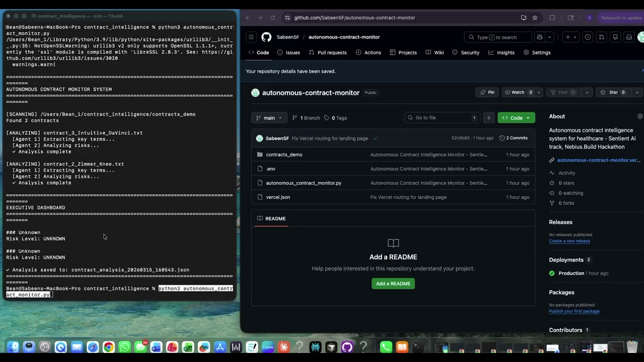The image size is (644, 362).
Task: Go back in browser history
Action: 248,18
